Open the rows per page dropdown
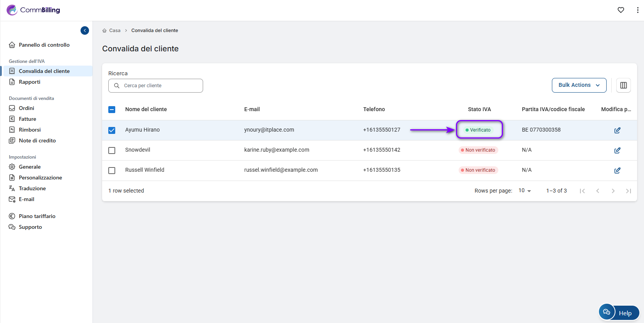This screenshot has width=644, height=323. 525,191
